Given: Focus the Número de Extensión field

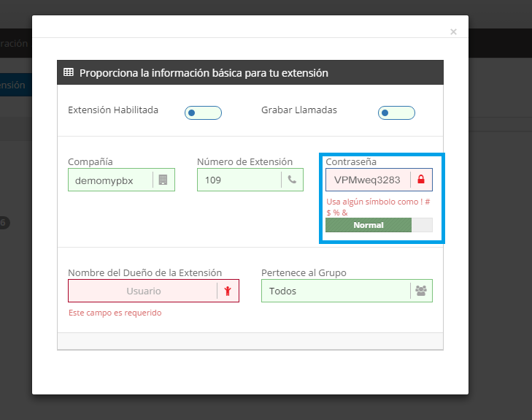Looking at the screenshot, I should [x=239, y=180].
